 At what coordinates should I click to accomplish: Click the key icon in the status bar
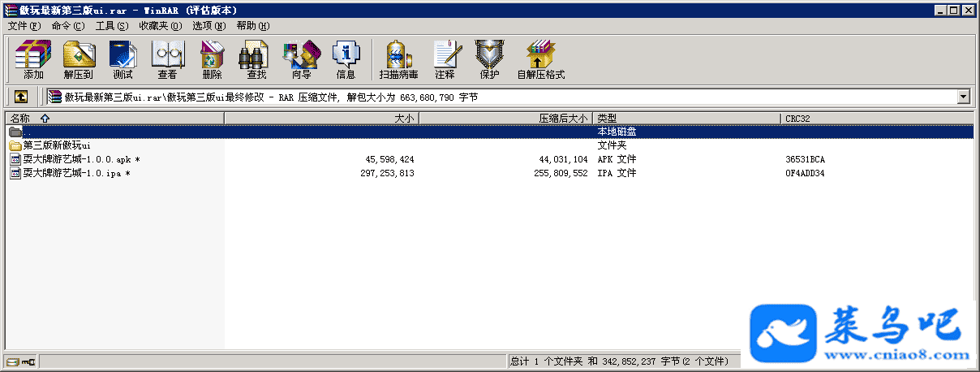coord(28,361)
